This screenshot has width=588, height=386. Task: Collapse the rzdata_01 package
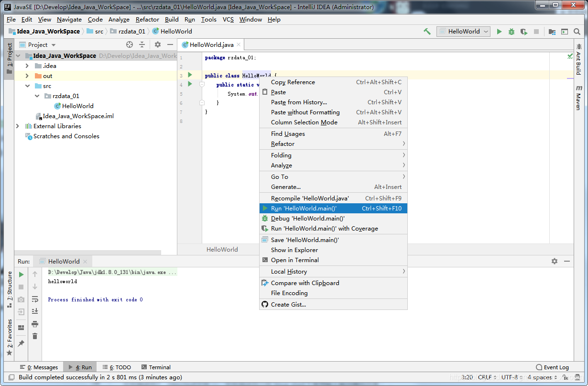point(37,96)
